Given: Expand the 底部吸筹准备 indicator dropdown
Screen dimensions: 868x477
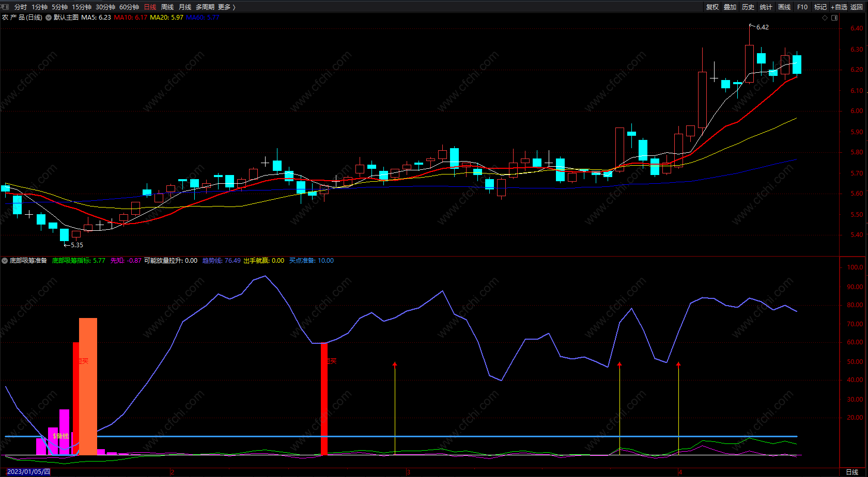Looking at the screenshot, I should pyautogui.click(x=5, y=261).
